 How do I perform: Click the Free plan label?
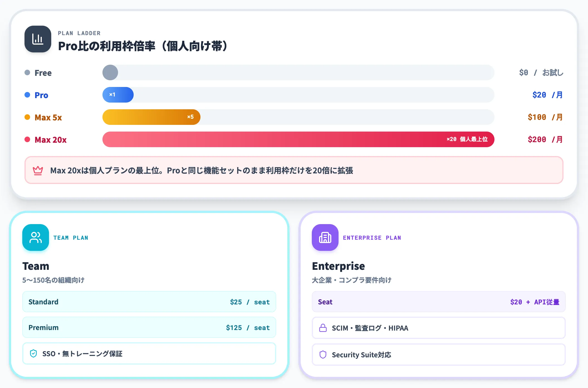43,73
